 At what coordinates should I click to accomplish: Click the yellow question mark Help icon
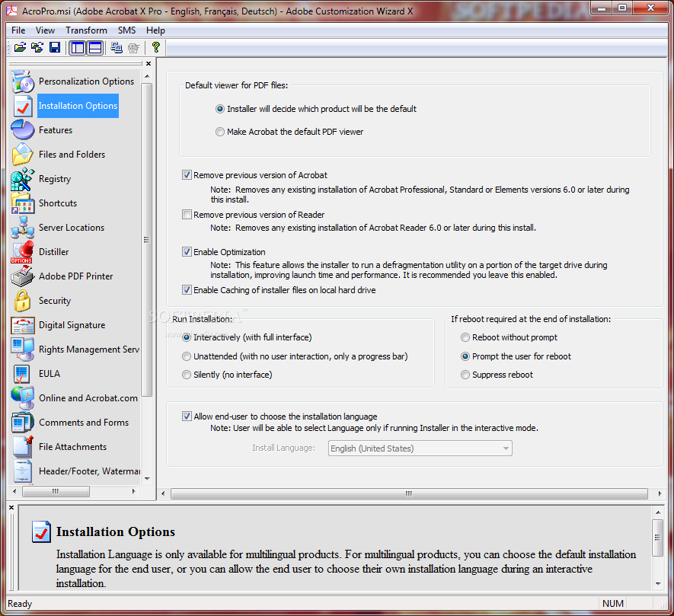click(x=155, y=47)
